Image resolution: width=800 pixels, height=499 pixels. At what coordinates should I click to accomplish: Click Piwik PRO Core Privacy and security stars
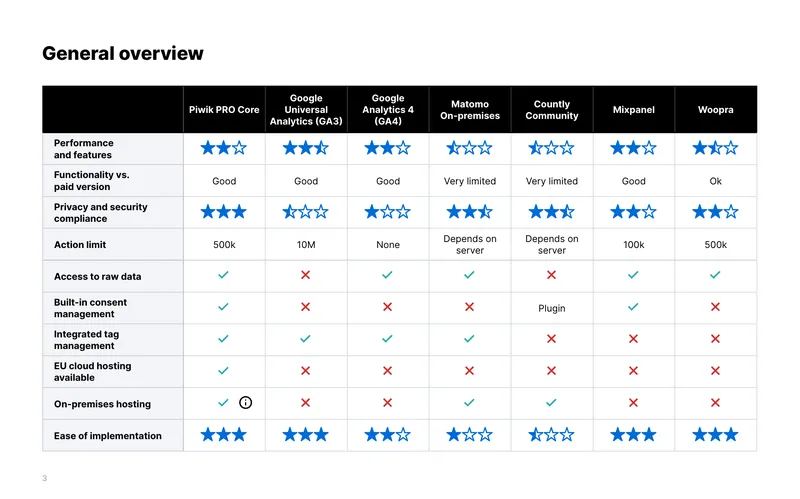coord(223,212)
